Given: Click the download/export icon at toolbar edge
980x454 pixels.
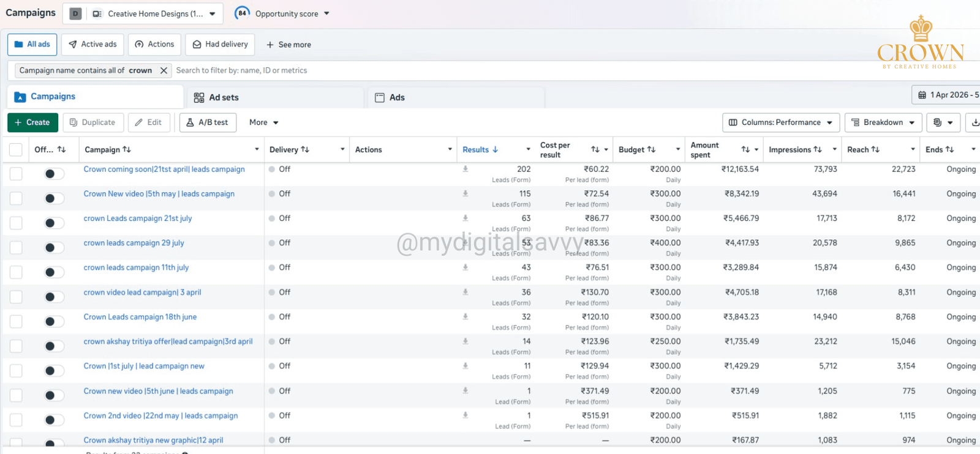Looking at the screenshot, I should 974,122.
